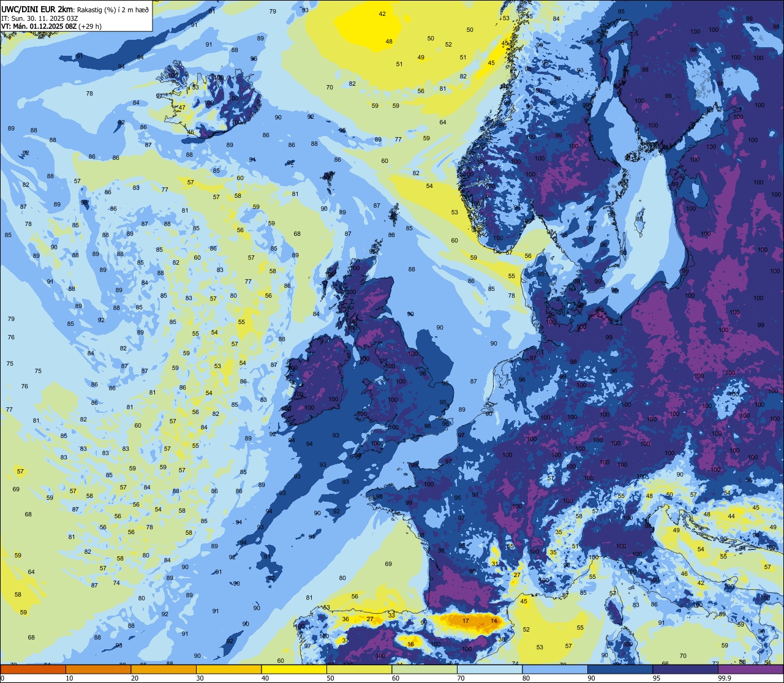Click the '30' label on the legend scale
Image resolution: width=784 pixels, height=683 pixels.
pos(200,678)
